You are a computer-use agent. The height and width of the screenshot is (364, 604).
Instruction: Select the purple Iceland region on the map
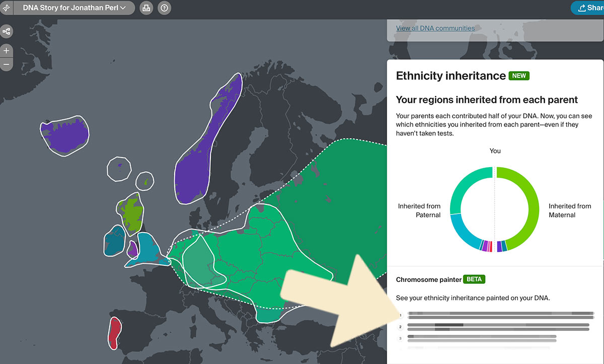[x=64, y=133]
